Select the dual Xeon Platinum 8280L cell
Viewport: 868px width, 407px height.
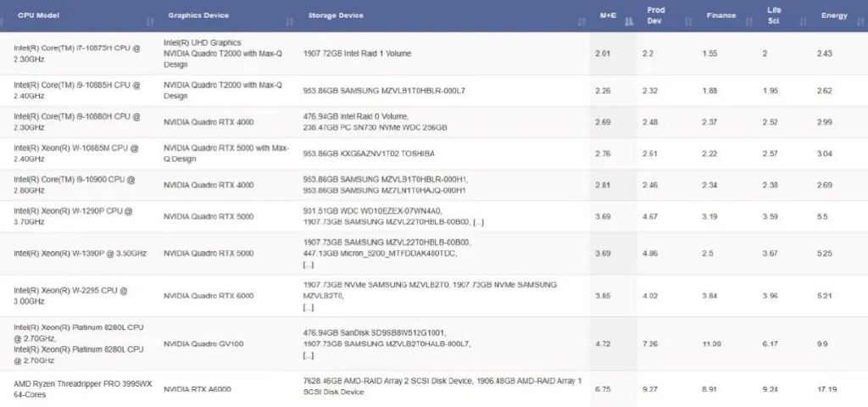point(79,344)
